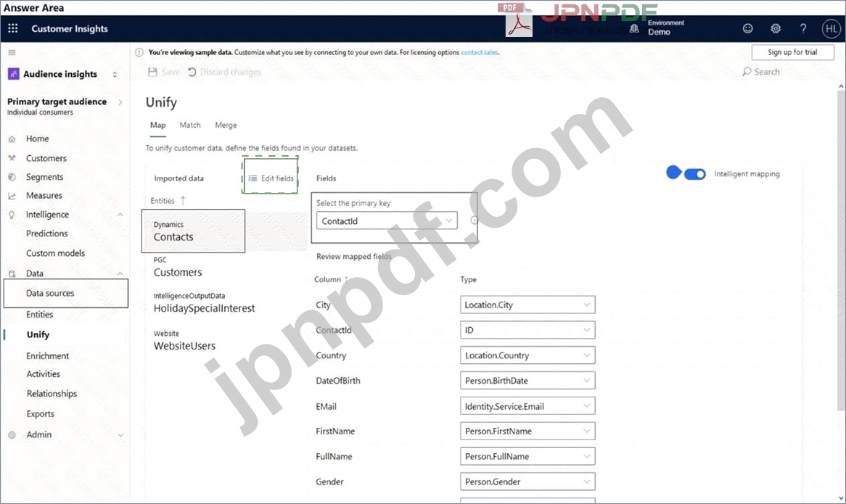Open the ContactId type dropdown
Screen dimensions: 846x504
coord(527,330)
